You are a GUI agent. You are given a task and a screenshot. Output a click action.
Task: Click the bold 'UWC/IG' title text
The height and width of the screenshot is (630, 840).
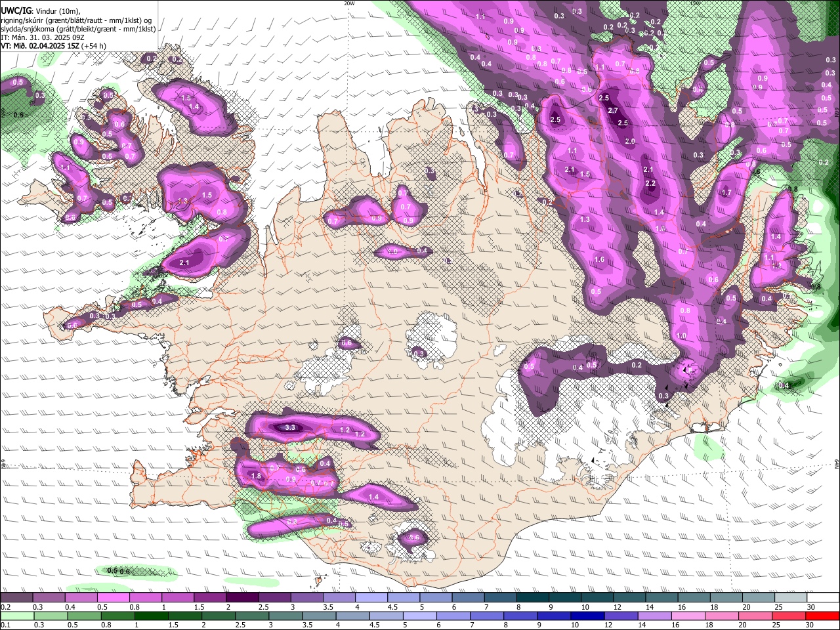[x=16, y=10]
